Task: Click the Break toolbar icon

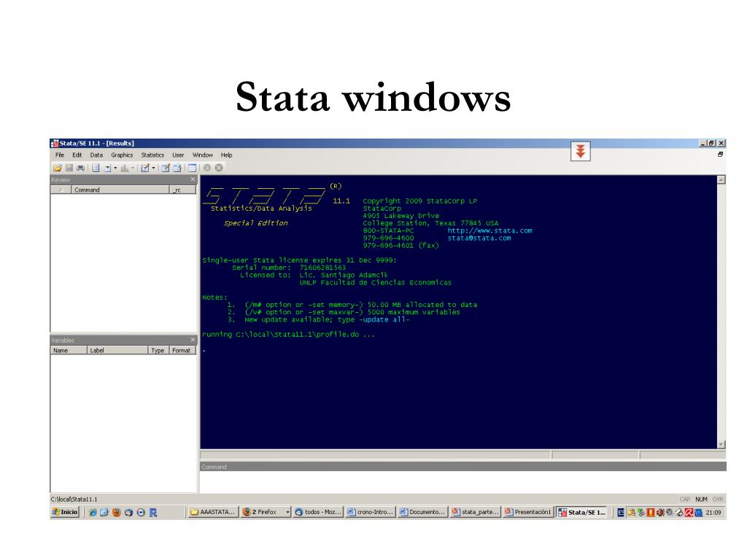Action: (219, 168)
